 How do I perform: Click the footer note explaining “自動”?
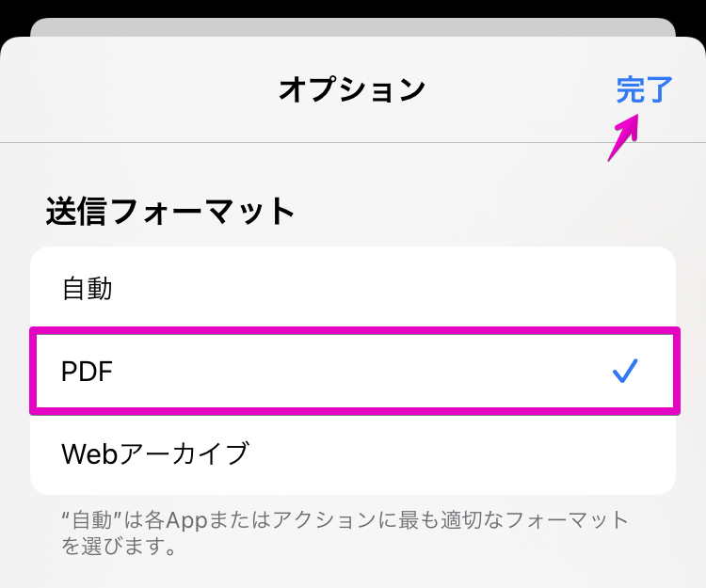point(345,533)
